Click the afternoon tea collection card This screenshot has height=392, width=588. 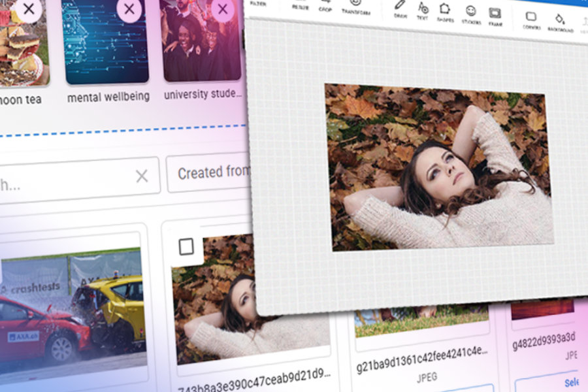pyautogui.click(x=24, y=42)
